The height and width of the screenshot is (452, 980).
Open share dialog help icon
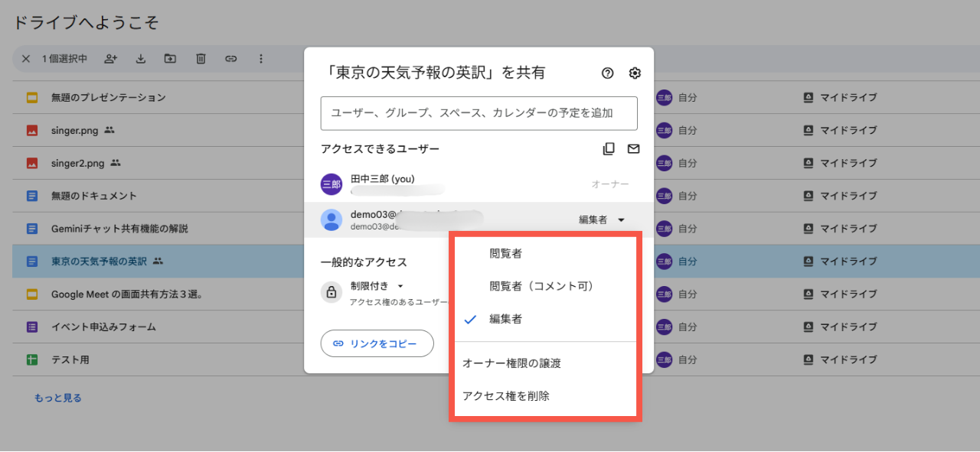608,73
